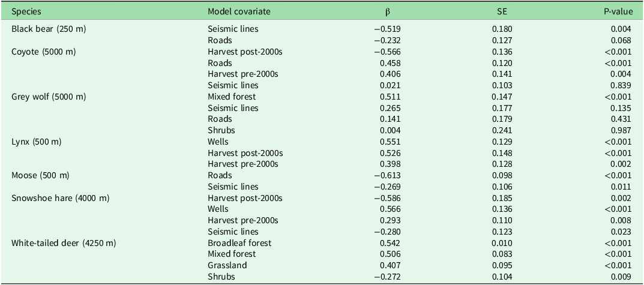Click the SE value 0.010 for Broadleaf forest

[x=502, y=243]
